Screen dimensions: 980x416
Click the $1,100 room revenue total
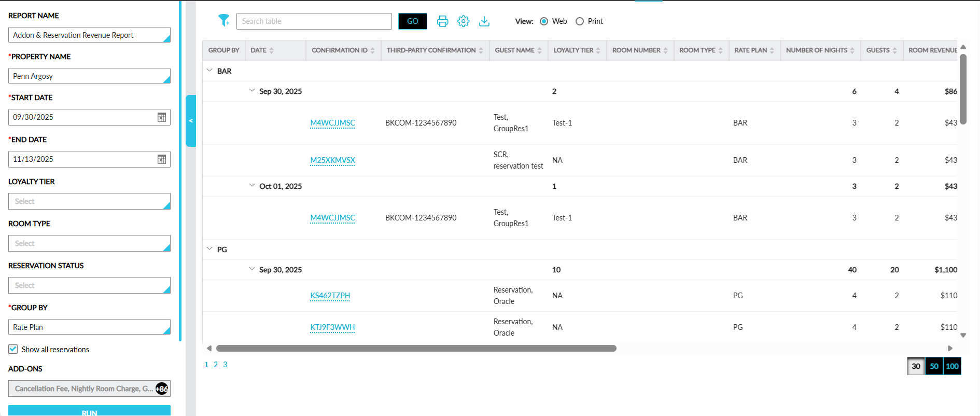pyautogui.click(x=946, y=270)
